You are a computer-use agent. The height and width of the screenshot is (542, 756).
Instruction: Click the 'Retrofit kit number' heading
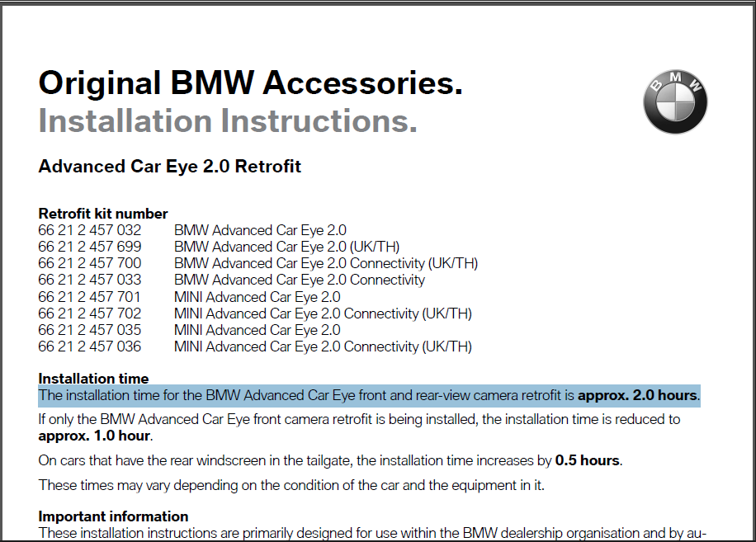coord(103,214)
